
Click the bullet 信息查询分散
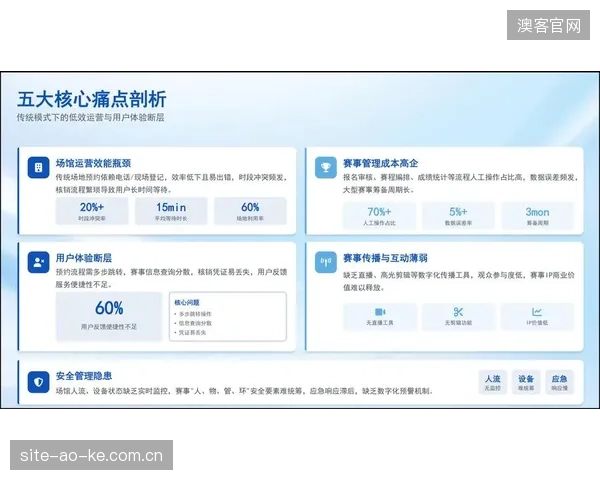tap(193, 323)
